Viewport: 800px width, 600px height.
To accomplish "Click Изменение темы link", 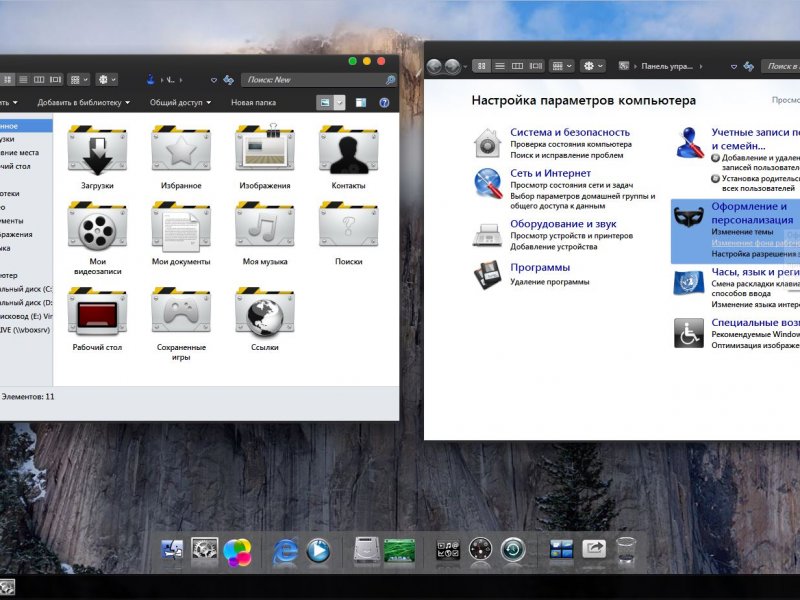I will [742, 232].
